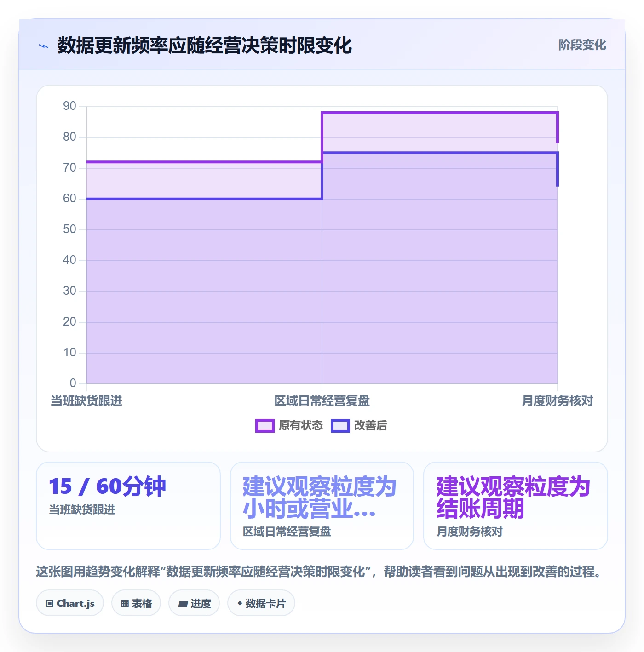
Task: Click the y-axis value 80
Action: 69,137
